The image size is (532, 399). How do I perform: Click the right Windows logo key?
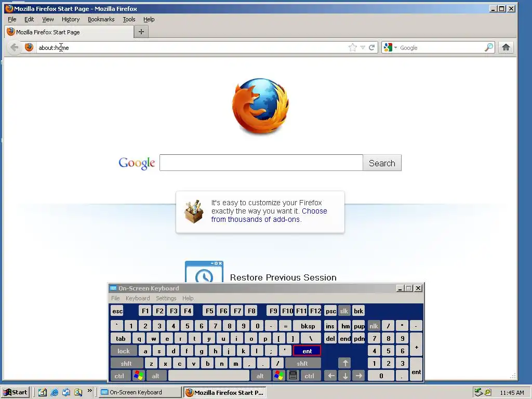click(278, 376)
